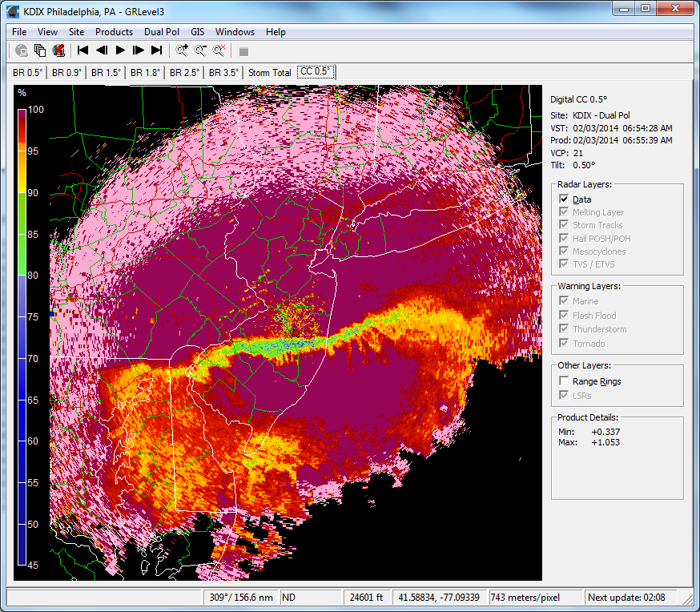Click the Min value +0.337
The height and width of the screenshot is (612, 700).
click(605, 432)
